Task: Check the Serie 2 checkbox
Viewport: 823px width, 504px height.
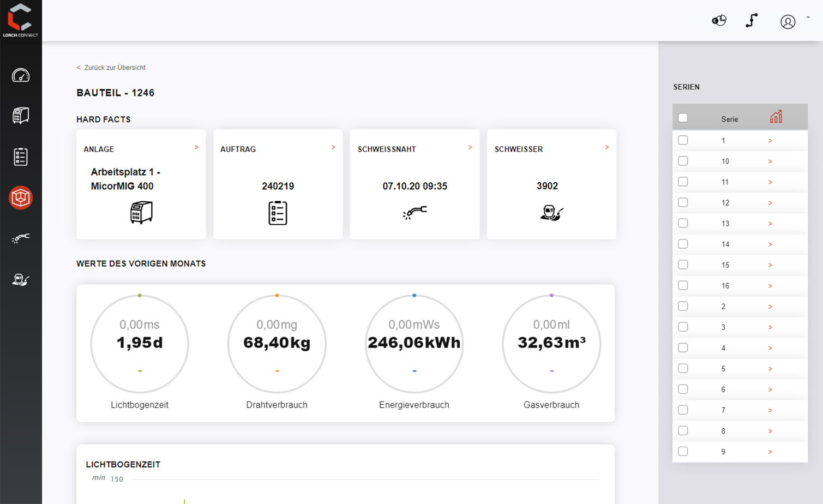Action: click(x=683, y=306)
